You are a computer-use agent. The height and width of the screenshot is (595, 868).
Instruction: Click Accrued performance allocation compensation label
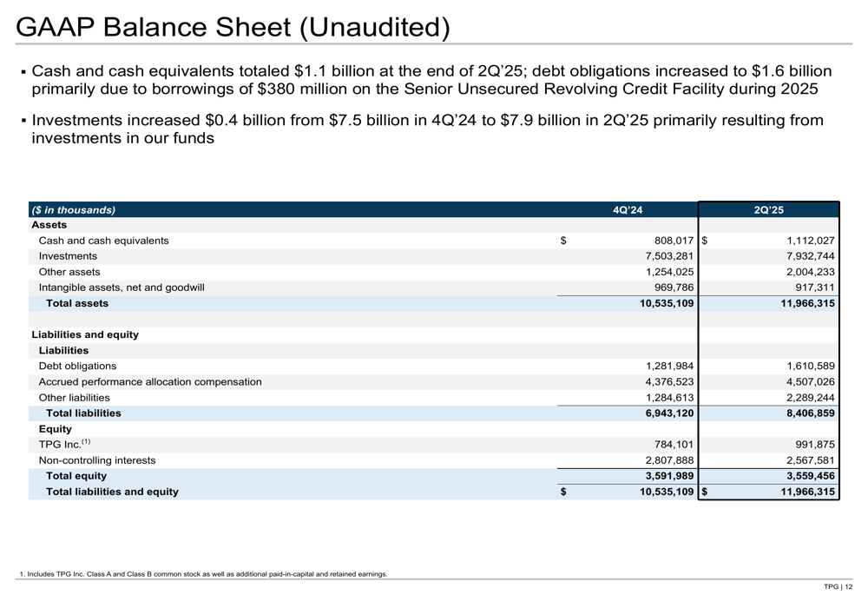(x=150, y=381)
